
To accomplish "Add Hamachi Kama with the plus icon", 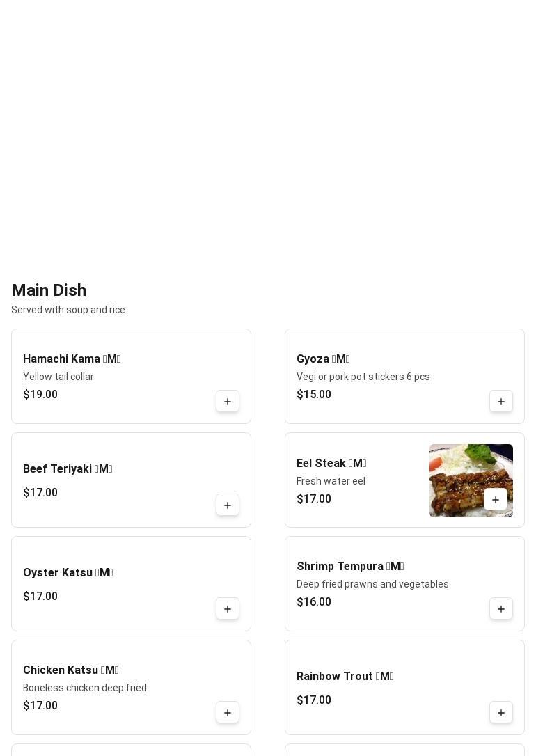I will click(x=228, y=401).
